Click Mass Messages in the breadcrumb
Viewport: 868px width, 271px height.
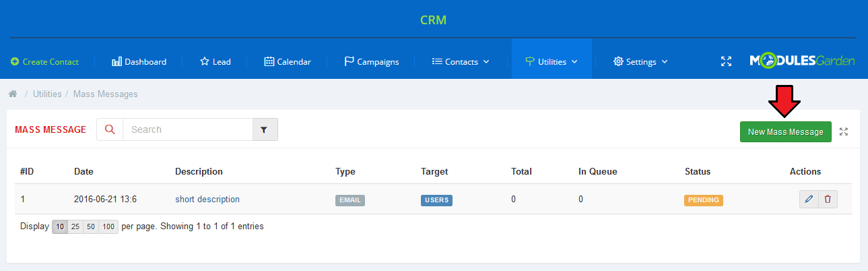point(106,94)
